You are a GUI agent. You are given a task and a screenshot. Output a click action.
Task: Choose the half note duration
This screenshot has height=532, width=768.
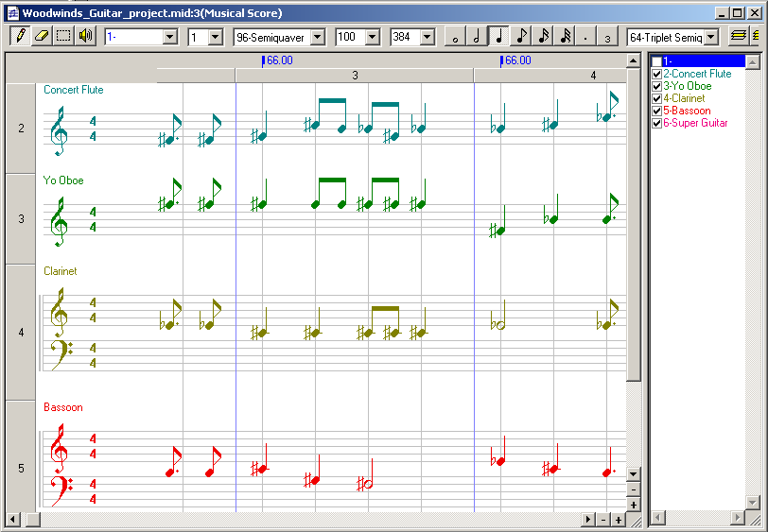477,37
